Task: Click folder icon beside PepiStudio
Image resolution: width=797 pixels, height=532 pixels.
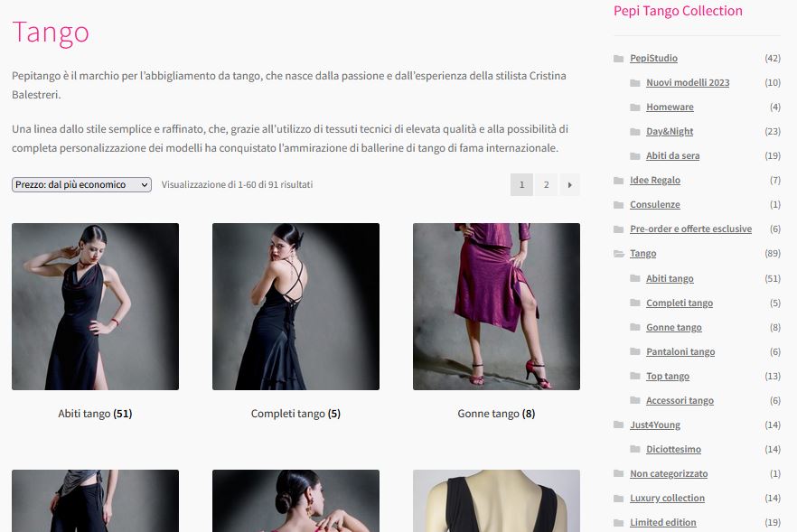Action: point(619,59)
